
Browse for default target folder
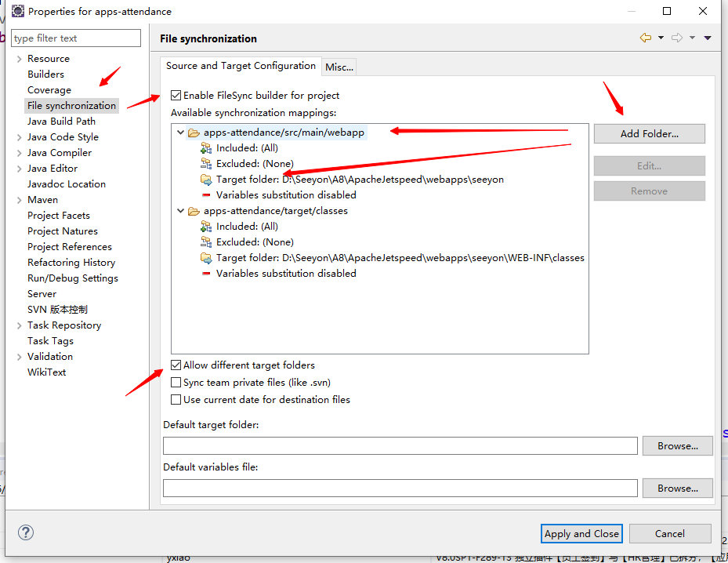tap(677, 446)
